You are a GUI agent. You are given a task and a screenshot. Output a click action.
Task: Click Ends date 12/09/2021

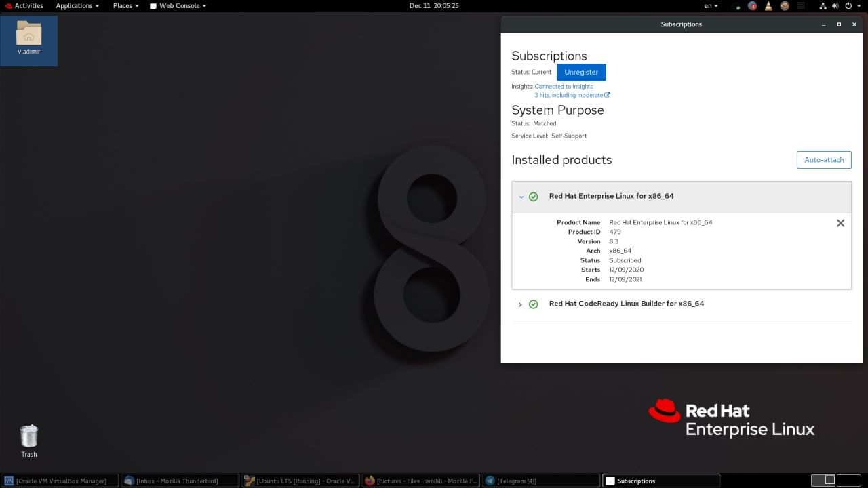coord(625,279)
